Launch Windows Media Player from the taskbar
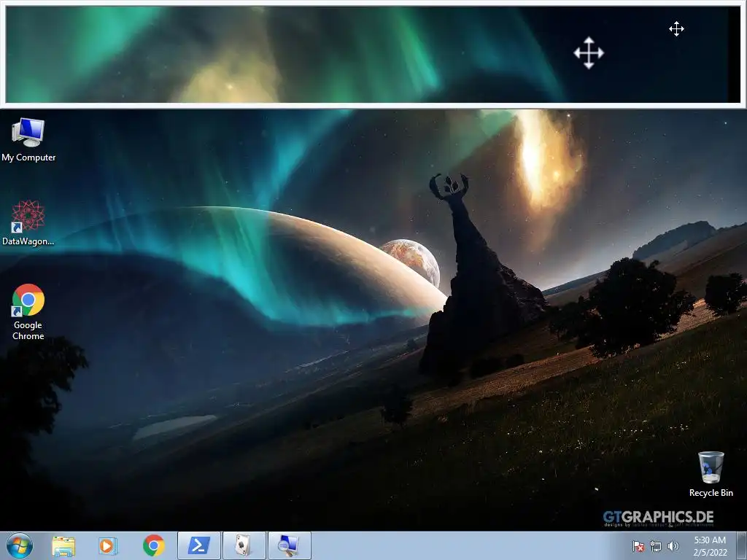Viewport: 747px width, 560px height. (108, 545)
